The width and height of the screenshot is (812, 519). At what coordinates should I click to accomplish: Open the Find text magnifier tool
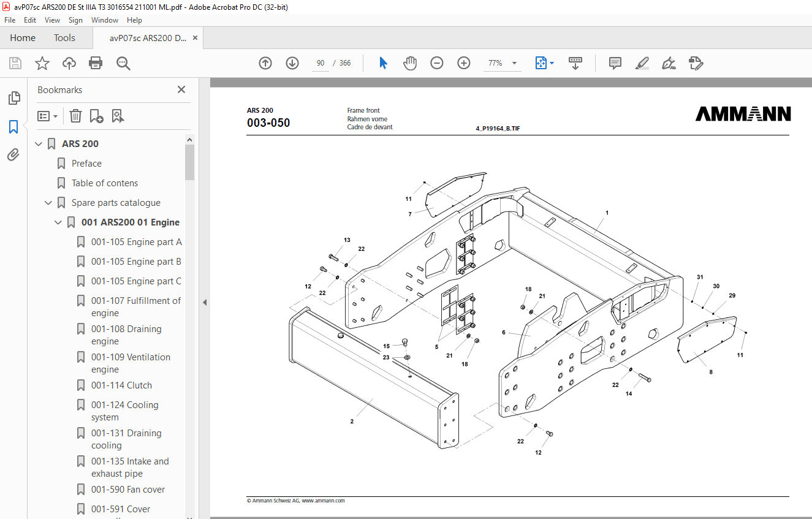pyautogui.click(x=123, y=63)
